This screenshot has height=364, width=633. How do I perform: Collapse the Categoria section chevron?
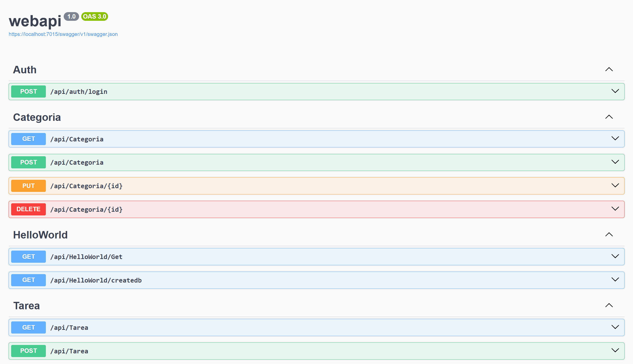tap(609, 117)
